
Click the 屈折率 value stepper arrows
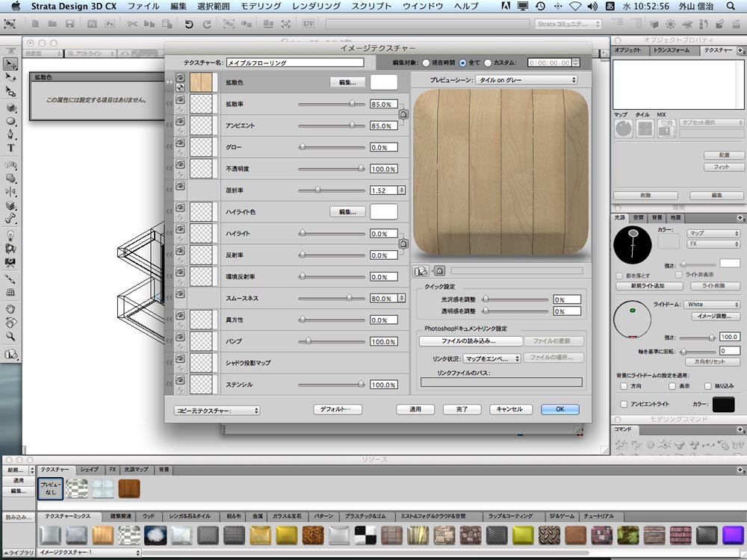pos(402,190)
